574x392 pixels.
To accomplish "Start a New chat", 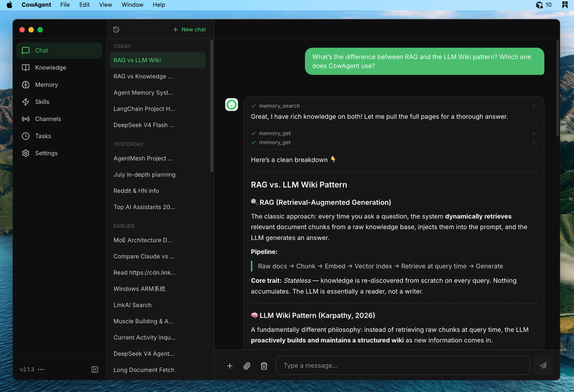I will pyautogui.click(x=189, y=29).
